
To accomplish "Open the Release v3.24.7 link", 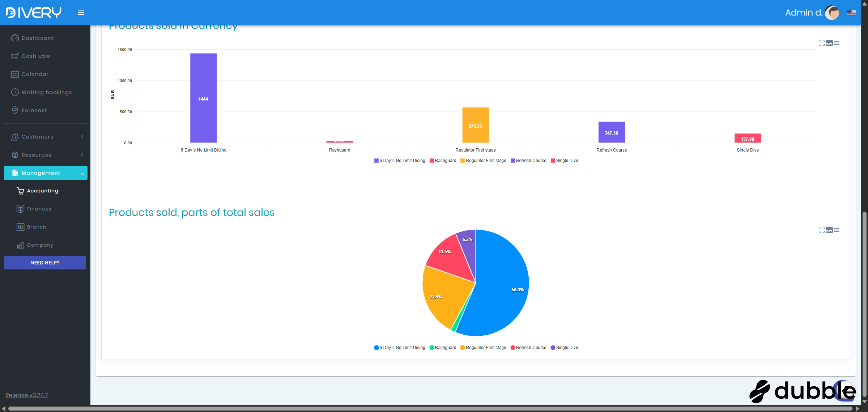I will point(26,395).
